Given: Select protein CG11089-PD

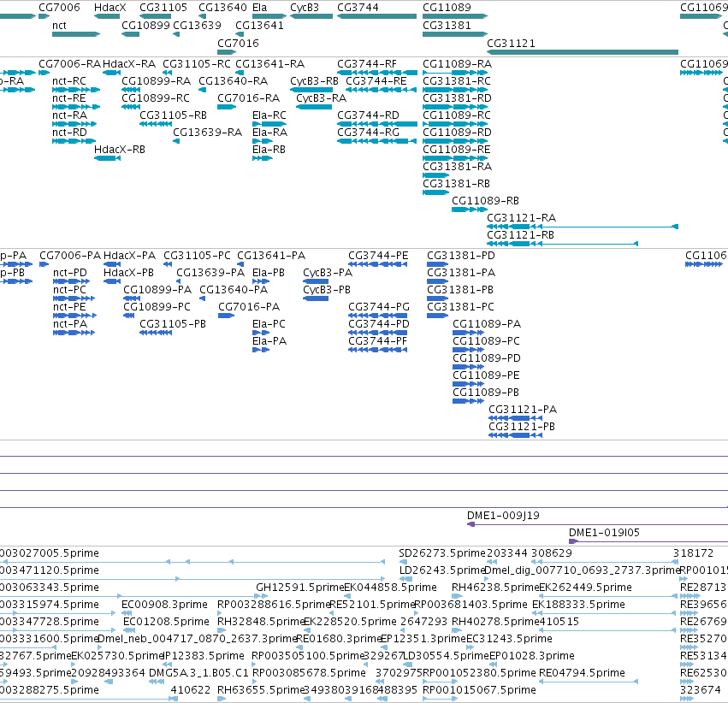Looking at the screenshot, I should [x=468, y=367].
